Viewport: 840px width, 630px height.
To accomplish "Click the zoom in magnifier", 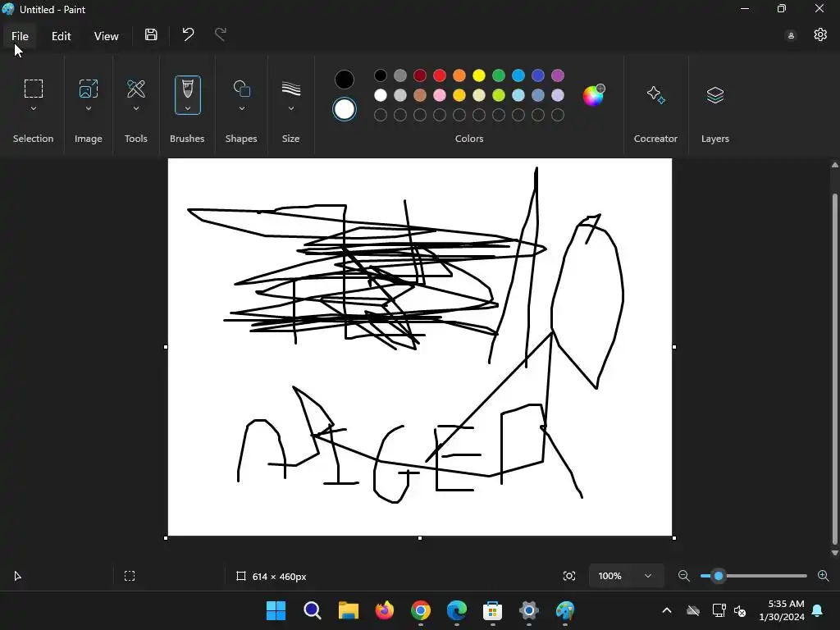I will [824, 576].
